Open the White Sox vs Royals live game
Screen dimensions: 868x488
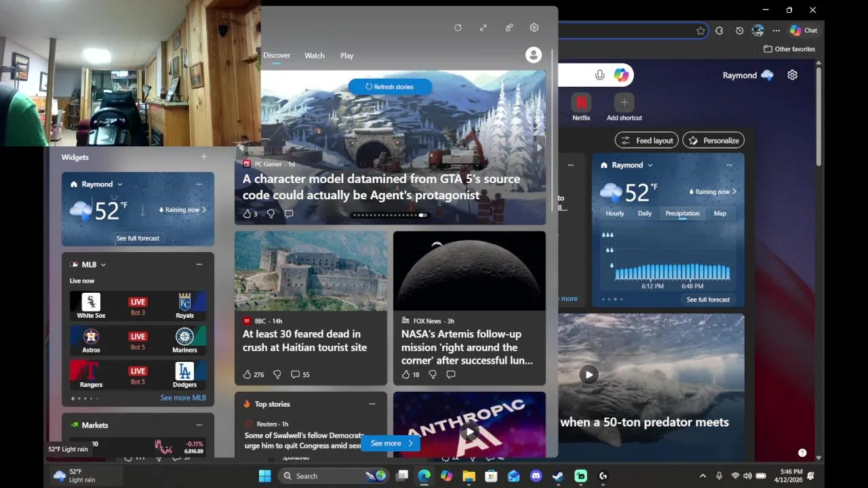point(138,306)
